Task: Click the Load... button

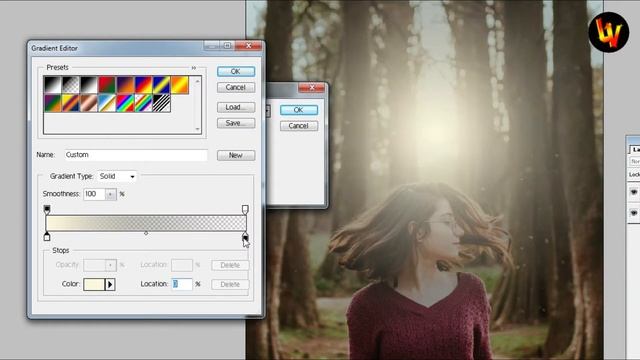Action: pyautogui.click(x=236, y=107)
